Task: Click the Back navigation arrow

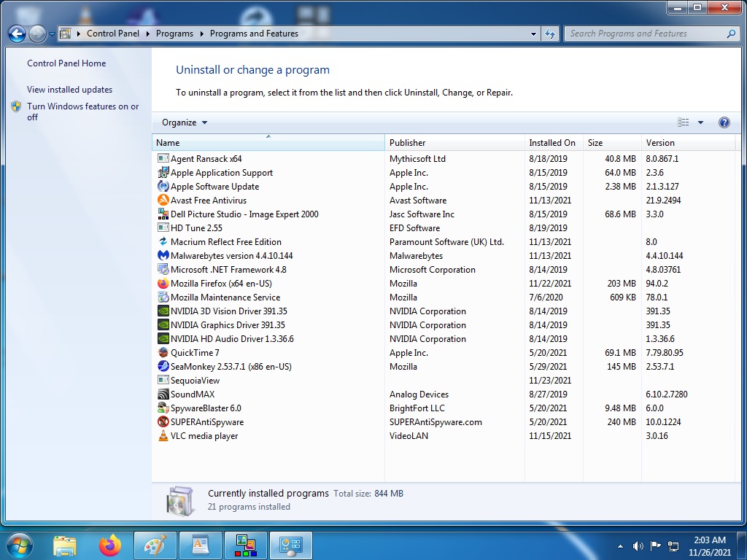Action: coord(17,34)
